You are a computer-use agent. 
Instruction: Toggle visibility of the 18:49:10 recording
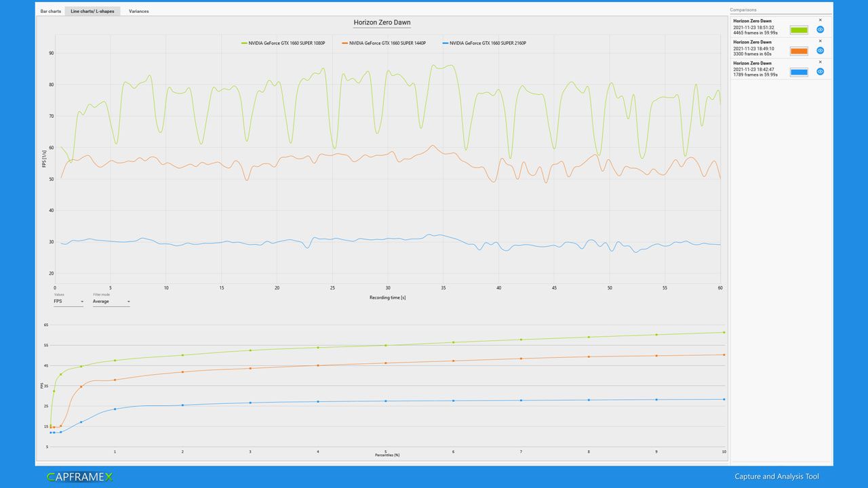pos(820,51)
